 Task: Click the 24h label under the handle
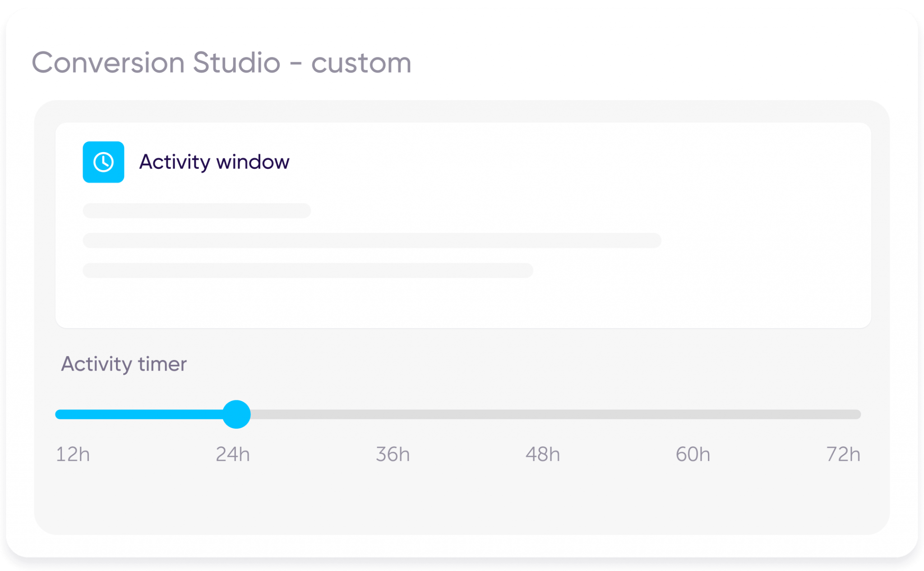coord(234,455)
